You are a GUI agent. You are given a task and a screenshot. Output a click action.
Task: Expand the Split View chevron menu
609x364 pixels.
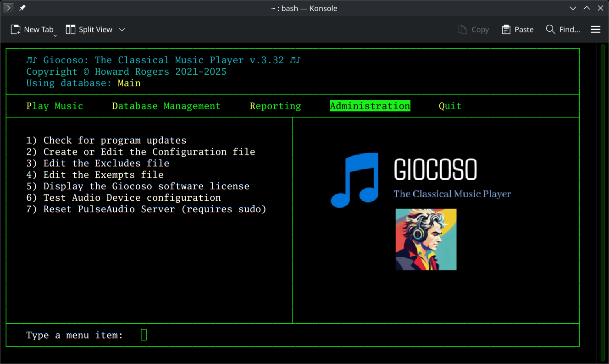click(x=122, y=29)
